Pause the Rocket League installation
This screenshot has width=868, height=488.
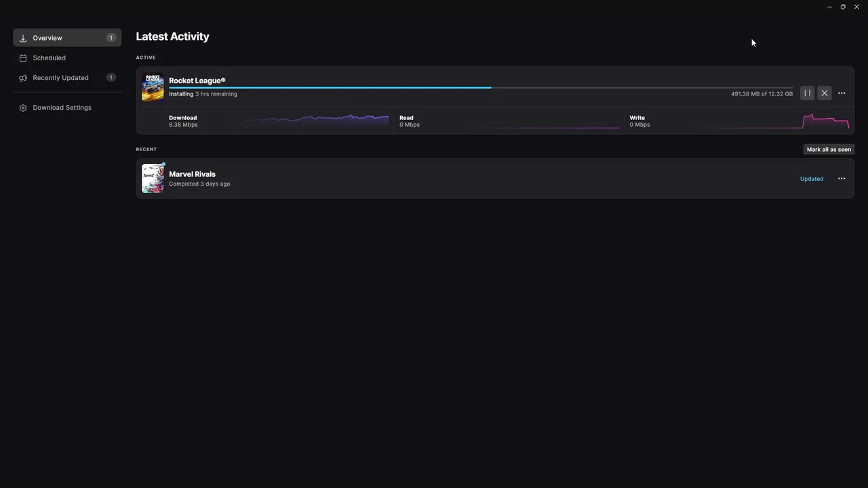click(x=807, y=93)
